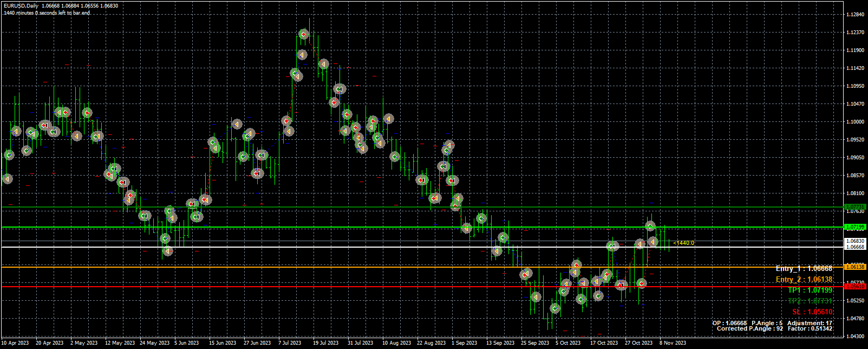
Task: Click the 8 Nov 2023 date label
Action: (673, 343)
